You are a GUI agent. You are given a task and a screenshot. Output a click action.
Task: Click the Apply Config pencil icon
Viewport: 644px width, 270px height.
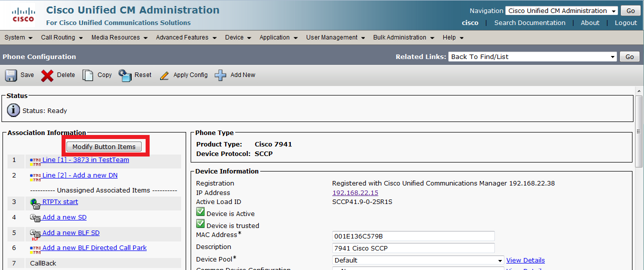(164, 75)
